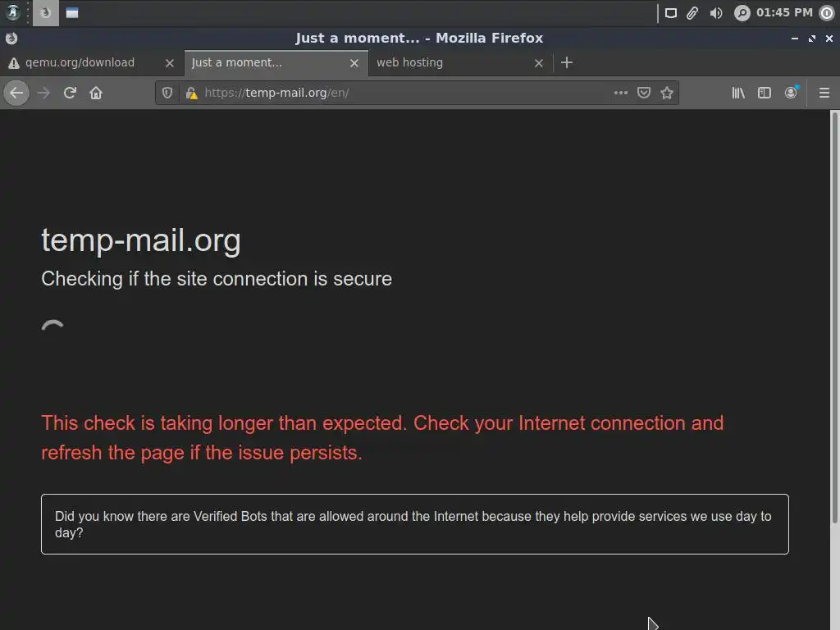
Task: Click the paperclip clipboard tray icon
Action: point(692,13)
